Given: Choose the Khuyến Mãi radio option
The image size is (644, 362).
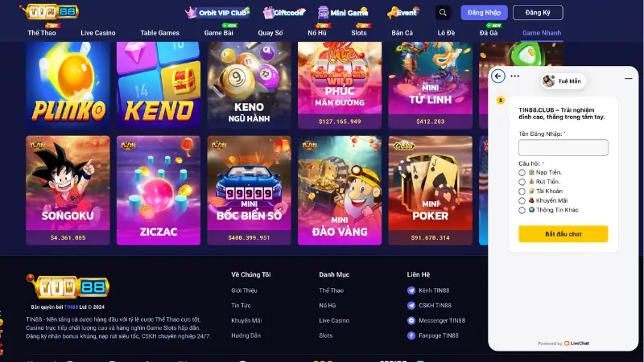Looking at the screenshot, I should click(522, 200).
